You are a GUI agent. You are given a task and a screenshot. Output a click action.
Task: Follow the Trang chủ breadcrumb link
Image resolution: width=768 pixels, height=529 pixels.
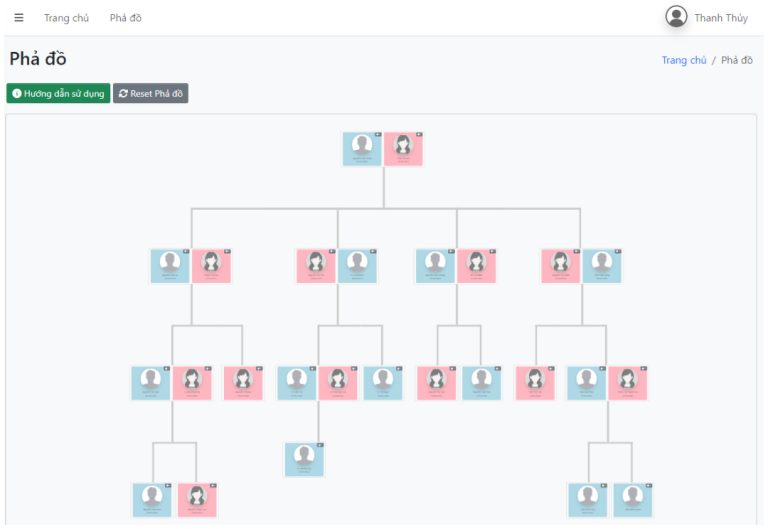[684, 60]
